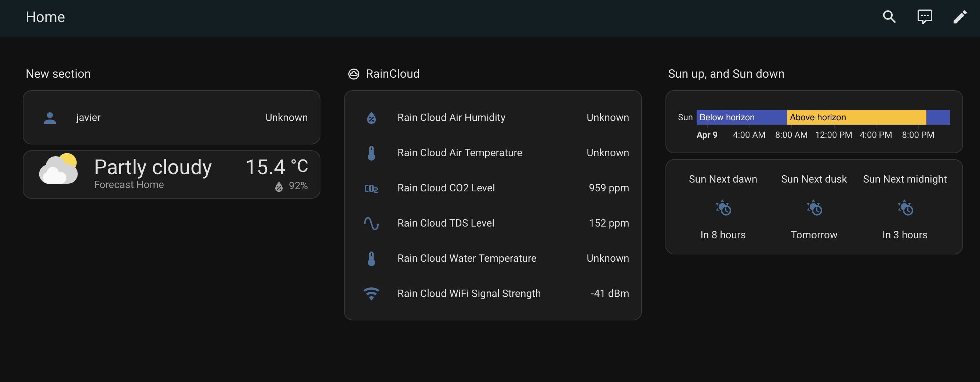This screenshot has width=980, height=382.
Task: Click the javier person icon
Action: coord(50,118)
